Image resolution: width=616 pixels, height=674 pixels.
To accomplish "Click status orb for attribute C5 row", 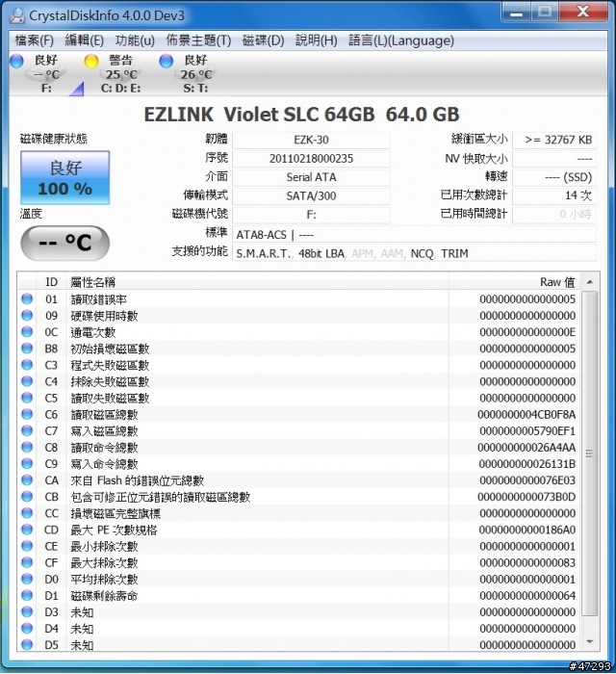I will click(27, 398).
